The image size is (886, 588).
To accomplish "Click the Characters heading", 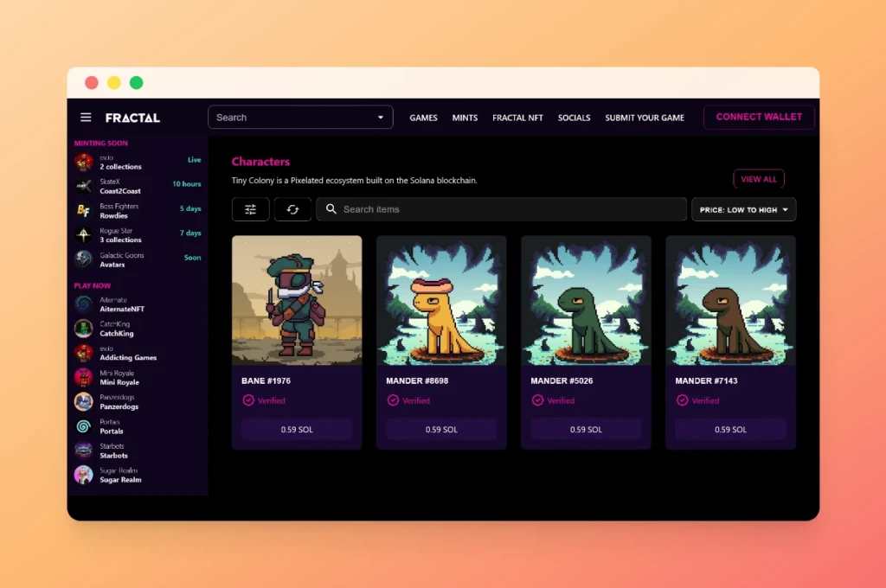I will [x=260, y=162].
